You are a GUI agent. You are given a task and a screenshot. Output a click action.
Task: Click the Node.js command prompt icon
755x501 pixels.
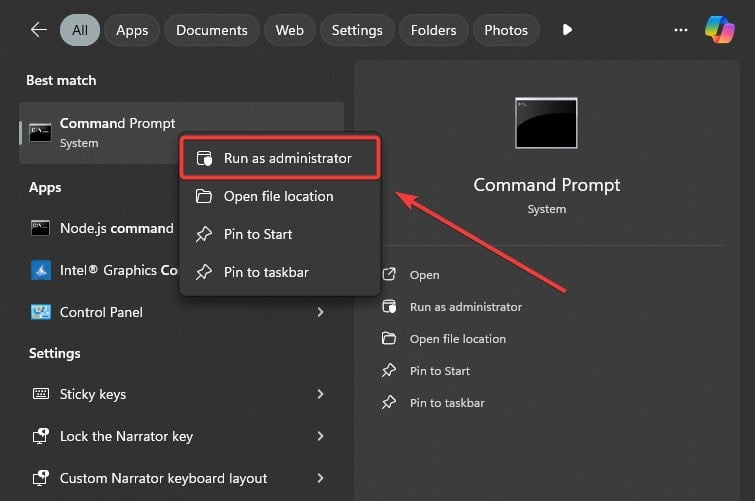[x=40, y=228]
